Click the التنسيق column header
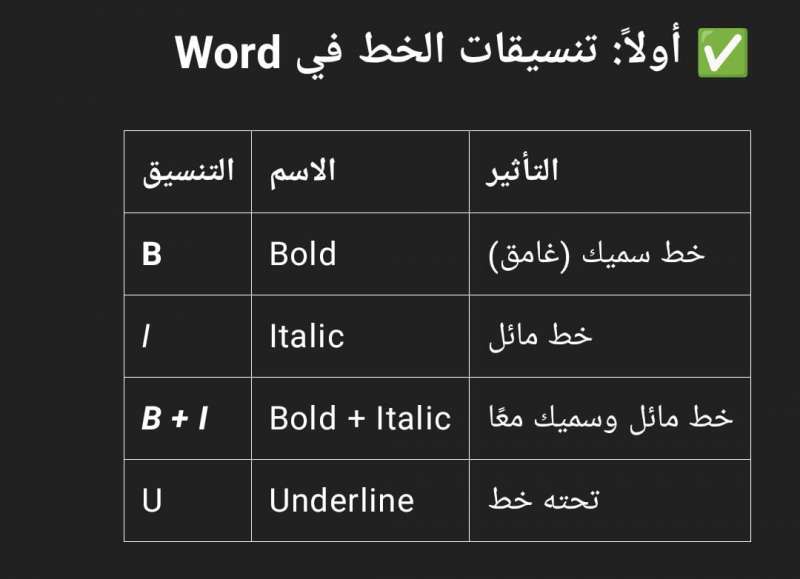 point(188,171)
